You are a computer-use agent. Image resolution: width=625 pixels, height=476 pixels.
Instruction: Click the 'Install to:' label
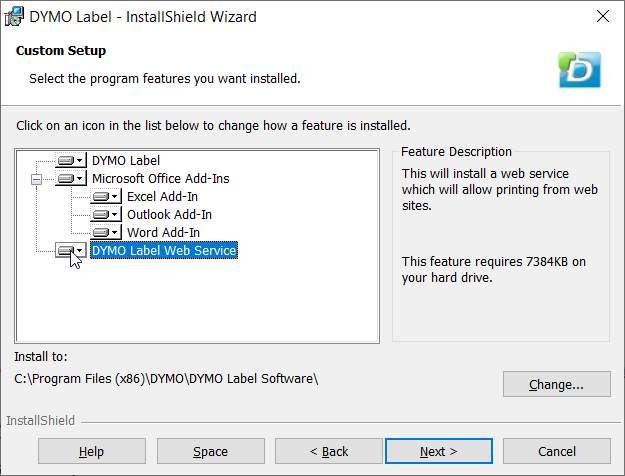[x=41, y=356]
